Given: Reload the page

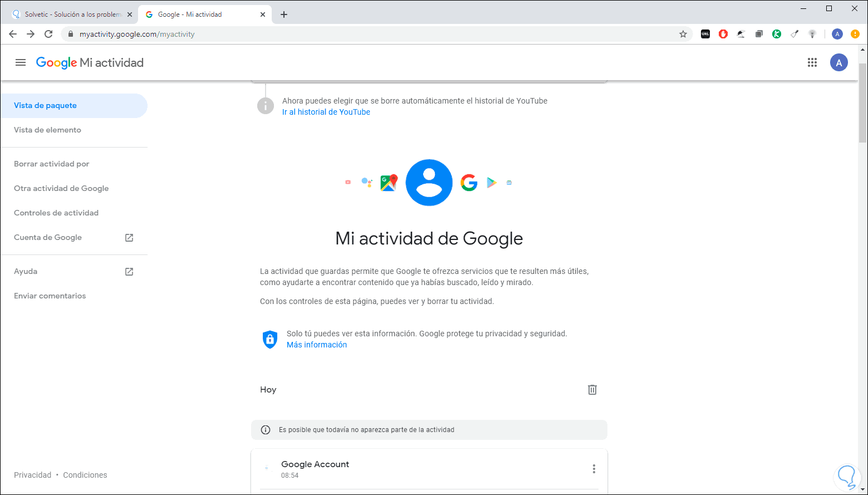Looking at the screenshot, I should click(48, 34).
